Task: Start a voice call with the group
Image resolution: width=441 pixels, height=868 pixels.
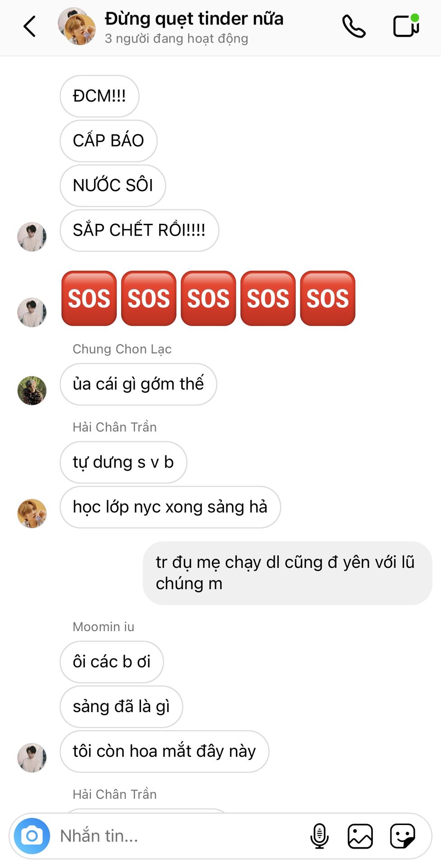Action: pyautogui.click(x=353, y=26)
